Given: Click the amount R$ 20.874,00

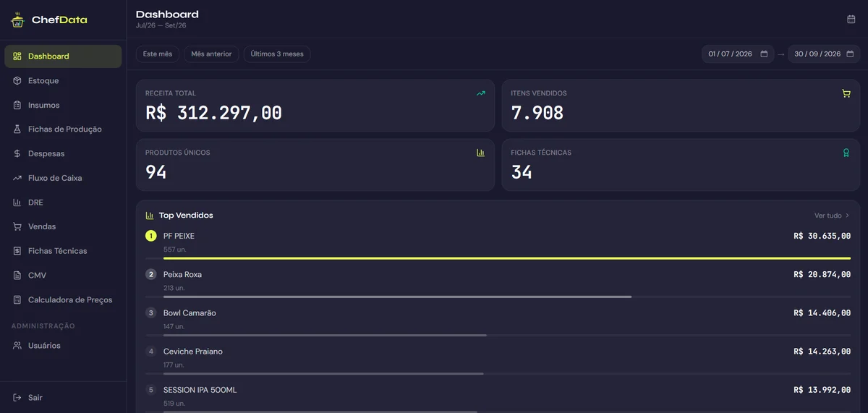Looking at the screenshot, I should 822,275.
